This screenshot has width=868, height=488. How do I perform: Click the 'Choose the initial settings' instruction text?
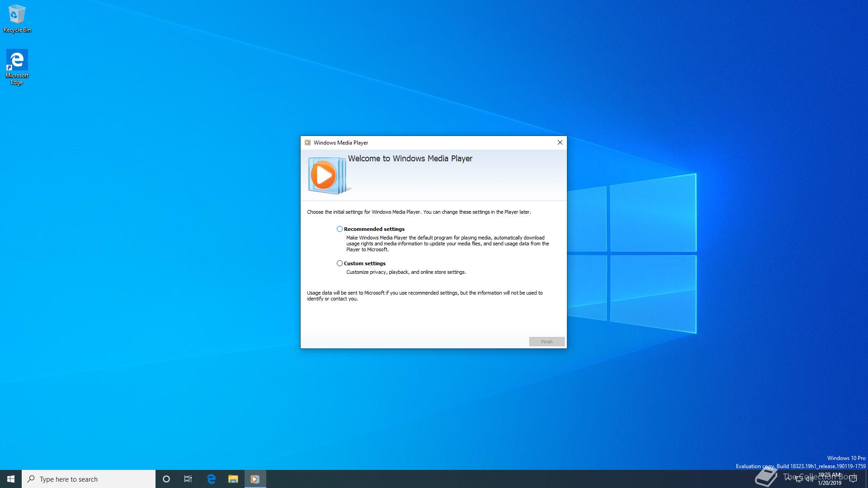pyautogui.click(x=419, y=212)
